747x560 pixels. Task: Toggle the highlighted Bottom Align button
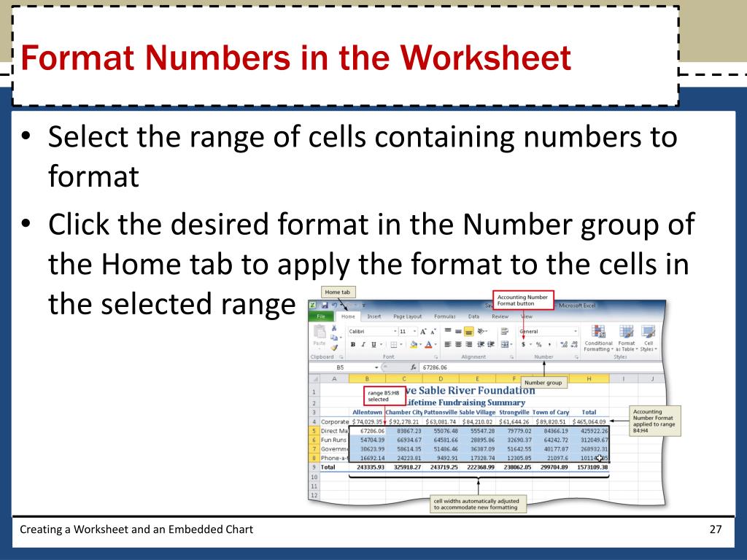point(469,332)
